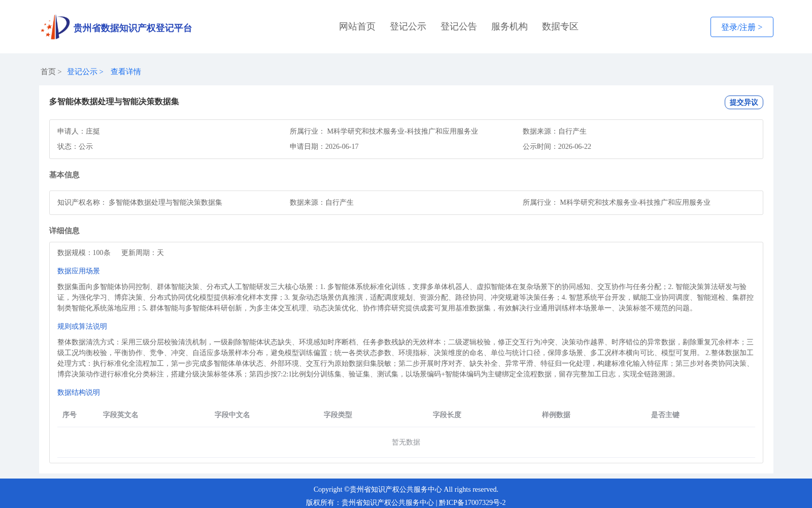The height and width of the screenshot is (508, 812).
Task: Open the 黔ICP备17007329号-2 footer link
Action: tap(472, 502)
